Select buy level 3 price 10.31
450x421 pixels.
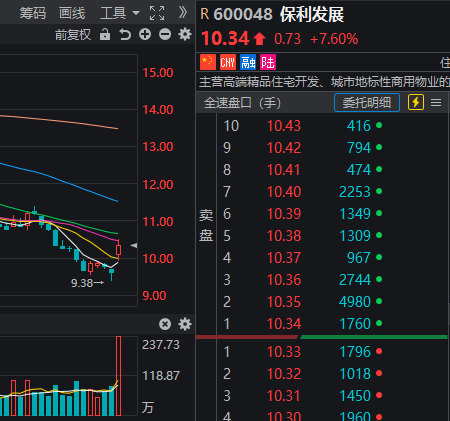click(284, 396)
